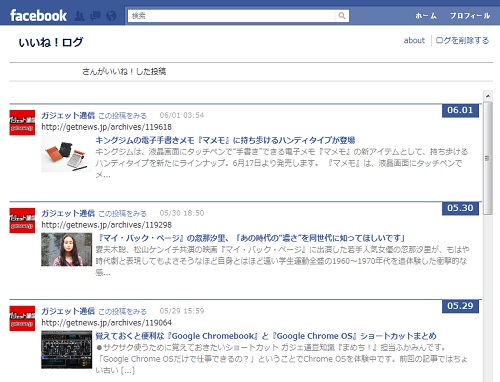This screenshot has width=500, height=382.
Task: Open ガジェット通信 name on 05/30 post
Action: [68, 213]
